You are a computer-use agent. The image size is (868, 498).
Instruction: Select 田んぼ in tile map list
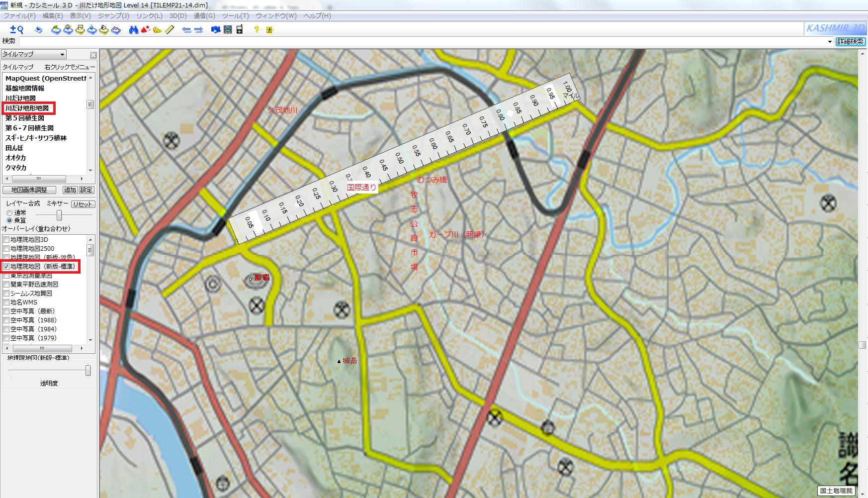pyautogui.click(x=14, y=148)
